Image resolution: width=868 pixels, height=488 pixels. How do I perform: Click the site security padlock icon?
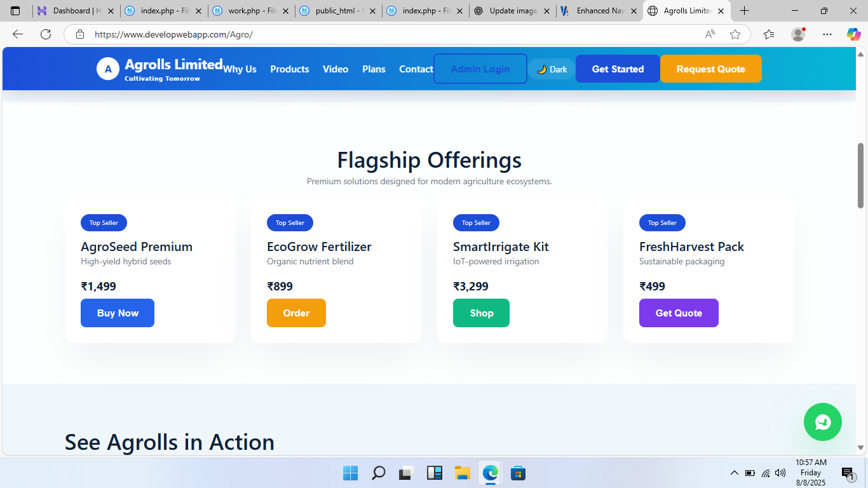(80, 34)
